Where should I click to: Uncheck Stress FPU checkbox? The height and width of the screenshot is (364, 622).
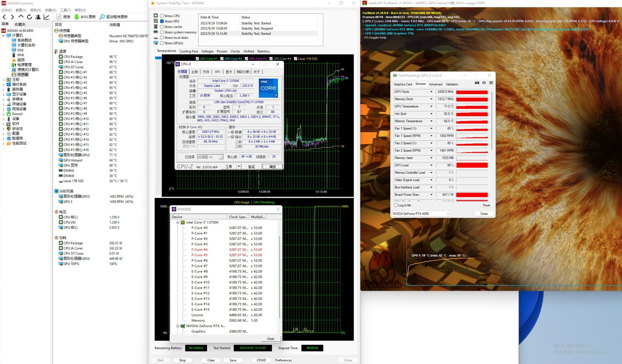(x=162, y=21)
